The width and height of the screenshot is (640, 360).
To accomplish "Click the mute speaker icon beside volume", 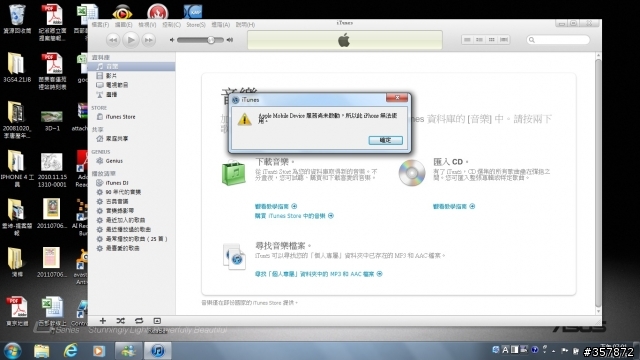I will pos(172,40).
